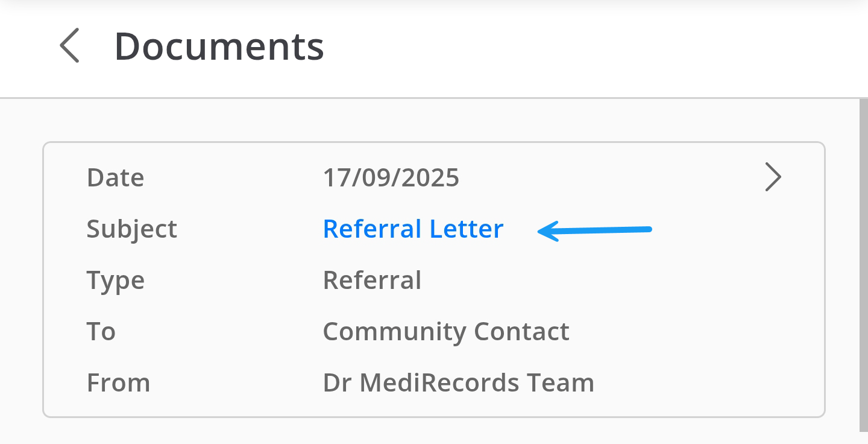
Task: Select the Referral type value
Action: pyautogui.click(x=372, y=281)
